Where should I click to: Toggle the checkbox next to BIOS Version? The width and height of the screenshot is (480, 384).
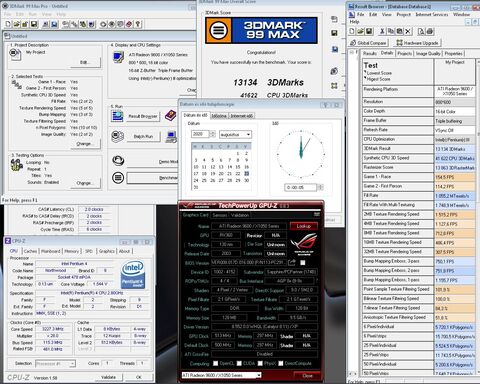tap(303, 263)
